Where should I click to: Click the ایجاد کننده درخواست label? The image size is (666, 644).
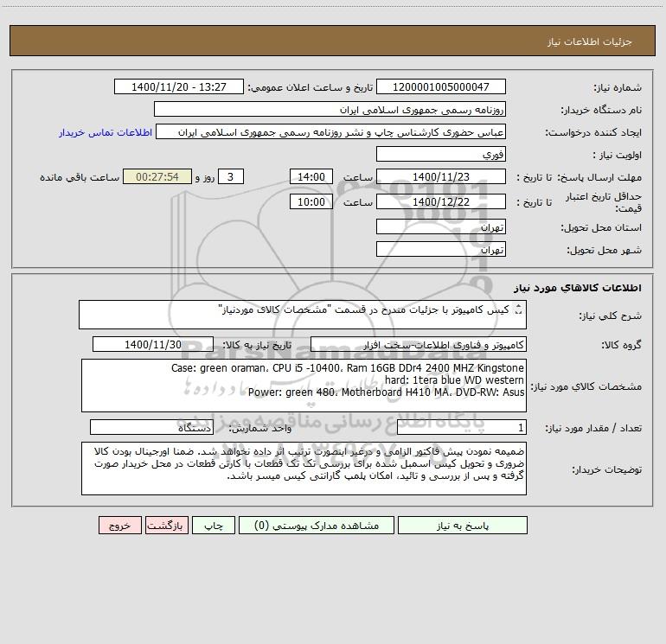[x=593, y=132]
